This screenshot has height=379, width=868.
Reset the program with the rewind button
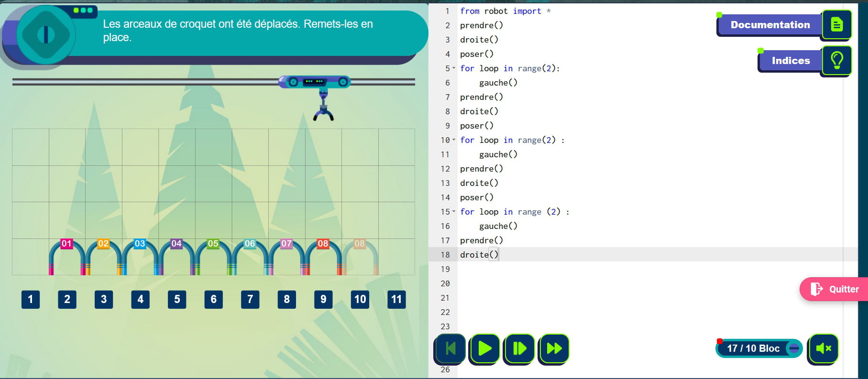(450, 349)
